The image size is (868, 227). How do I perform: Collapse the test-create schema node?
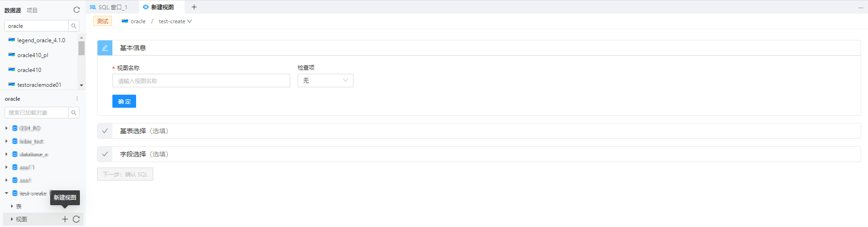click(7, 193)
